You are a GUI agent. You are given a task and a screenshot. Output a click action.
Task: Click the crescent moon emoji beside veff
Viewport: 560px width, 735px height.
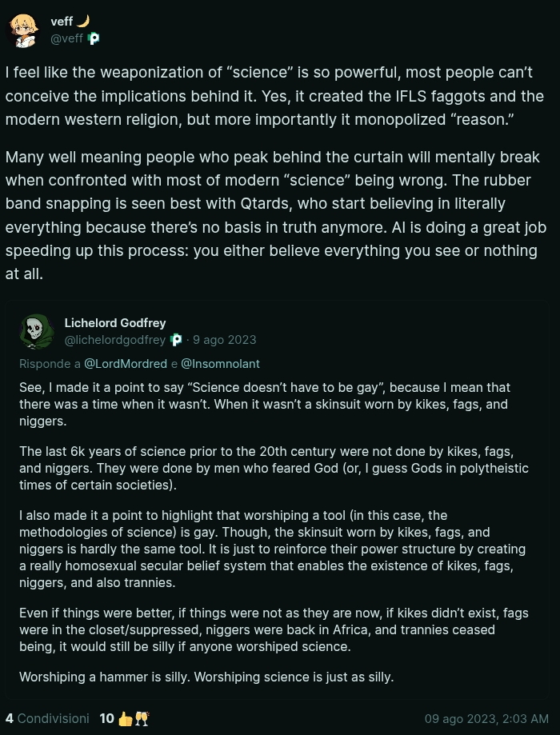coord(83,22)
